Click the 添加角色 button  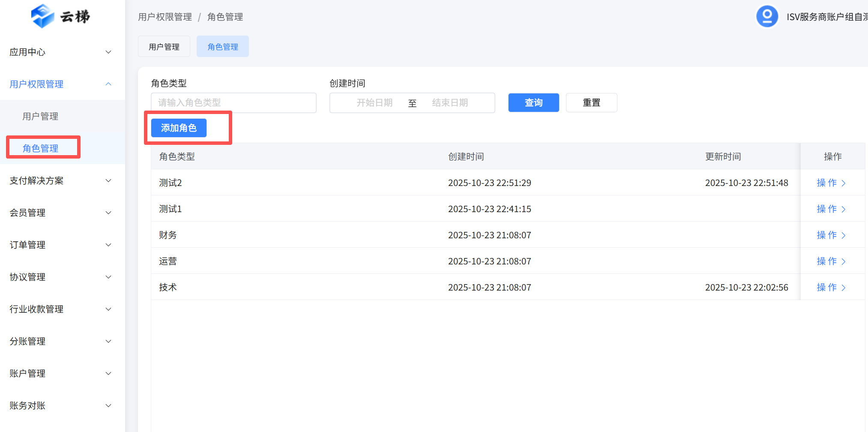click(x=179, y=128)
